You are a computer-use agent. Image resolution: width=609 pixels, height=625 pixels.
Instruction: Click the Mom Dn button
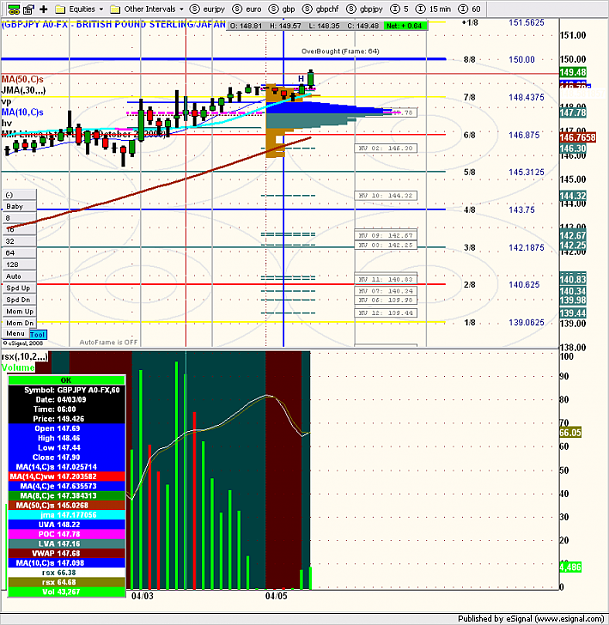(x=20, y=323)
